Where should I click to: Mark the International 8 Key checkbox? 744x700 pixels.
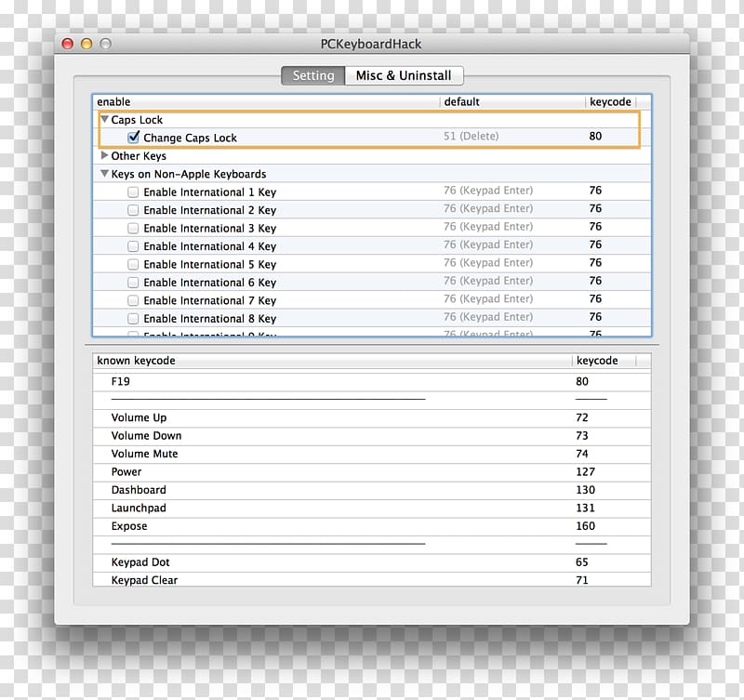pos(133,318)
